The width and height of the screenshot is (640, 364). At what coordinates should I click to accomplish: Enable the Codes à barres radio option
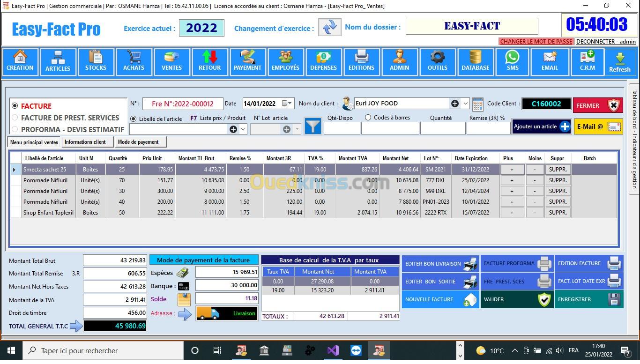pos(368,118)
